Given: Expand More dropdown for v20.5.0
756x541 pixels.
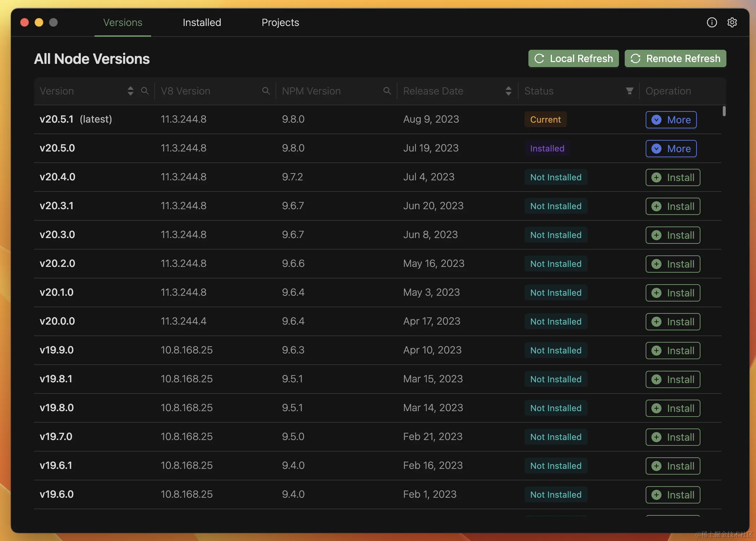Looking at the screenshot, I should tap(671, 149).
